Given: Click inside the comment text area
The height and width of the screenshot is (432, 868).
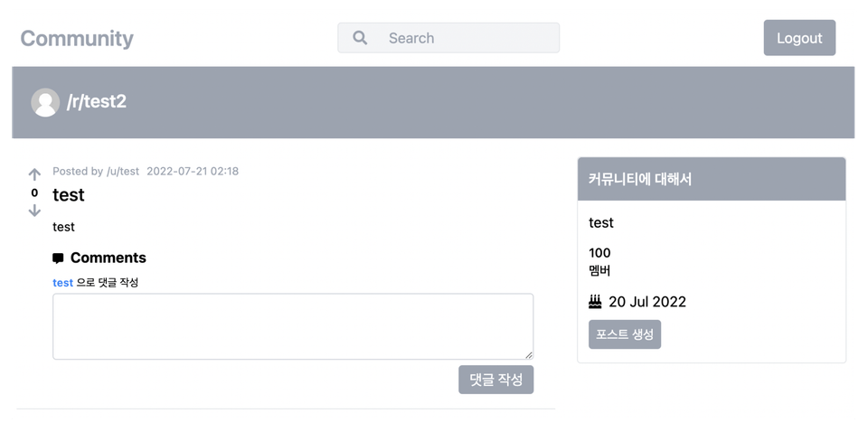Looking at the screenshot, I should tap(293, 326).
